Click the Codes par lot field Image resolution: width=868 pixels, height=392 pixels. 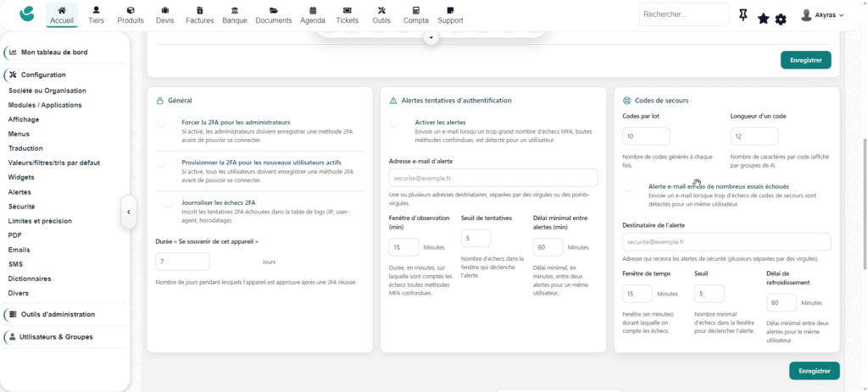[x=647, y=136]
